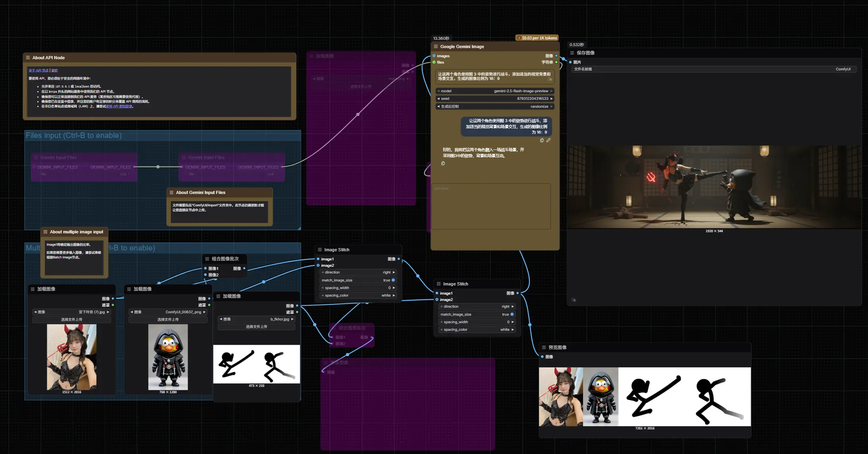Open the 生成后控制 randomize dropdown
The height and width of the screenshot is (454, 868).
495,107
